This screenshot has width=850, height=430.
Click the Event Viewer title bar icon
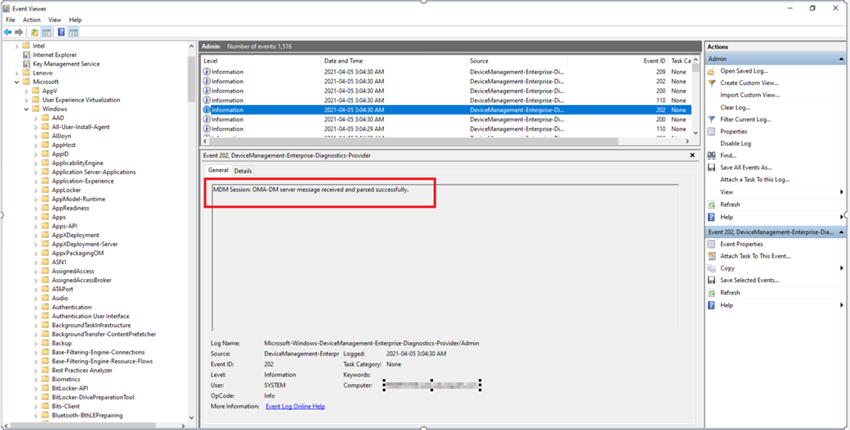(7, 8)
